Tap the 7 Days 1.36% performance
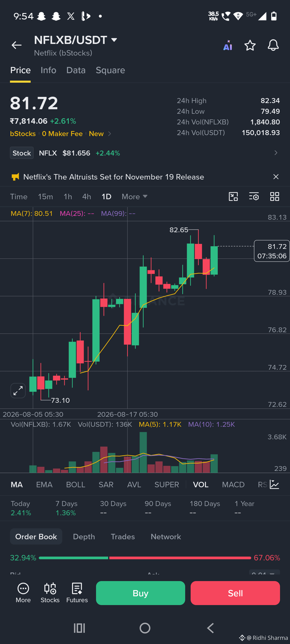The image size is (290, 644). 67,508
